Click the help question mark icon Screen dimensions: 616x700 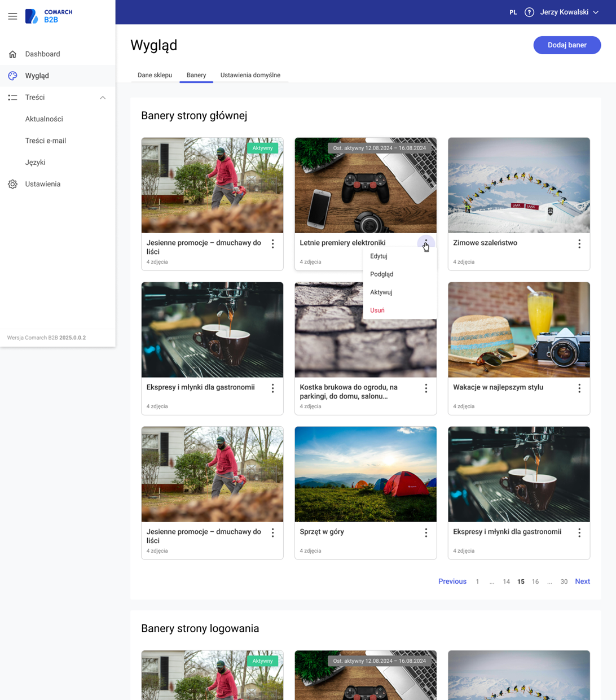click(529, 12)
